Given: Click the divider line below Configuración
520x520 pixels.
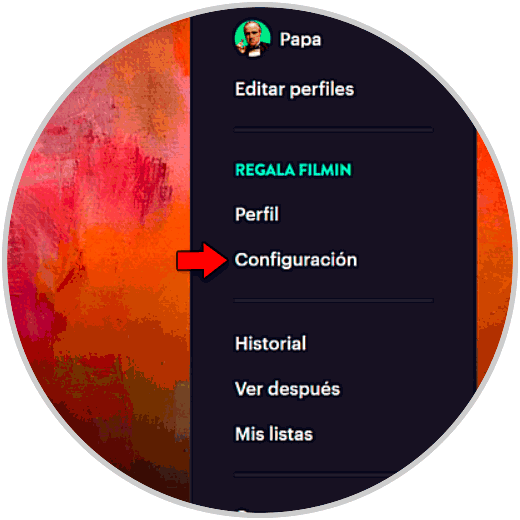Looking at the screenshot, I should click(x=333, y=300).
